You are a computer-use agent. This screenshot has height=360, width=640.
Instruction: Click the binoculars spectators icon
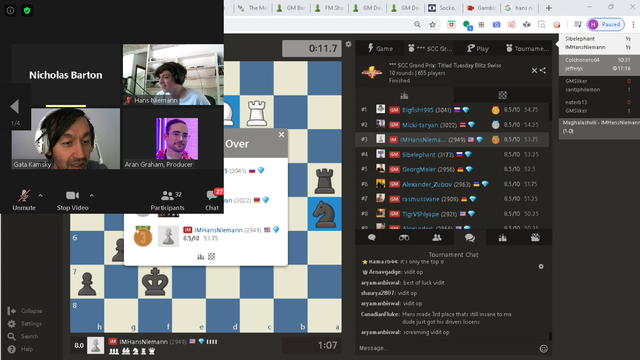404,238
